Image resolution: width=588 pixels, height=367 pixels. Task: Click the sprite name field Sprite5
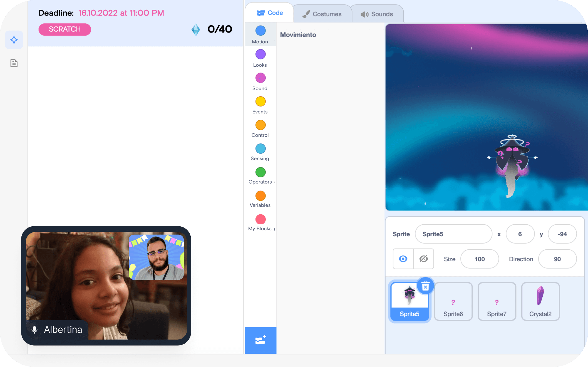(453, 234)
